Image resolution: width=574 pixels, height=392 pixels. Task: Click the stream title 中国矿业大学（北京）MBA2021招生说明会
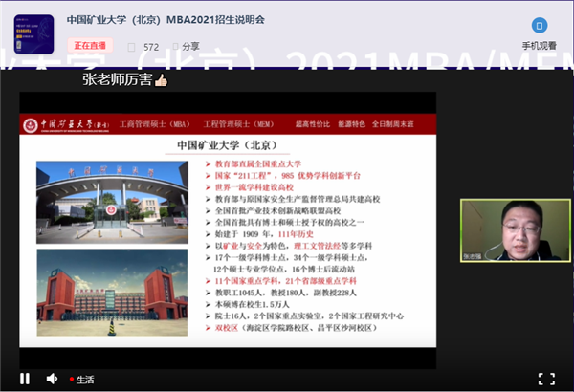[x=166, y=20]
